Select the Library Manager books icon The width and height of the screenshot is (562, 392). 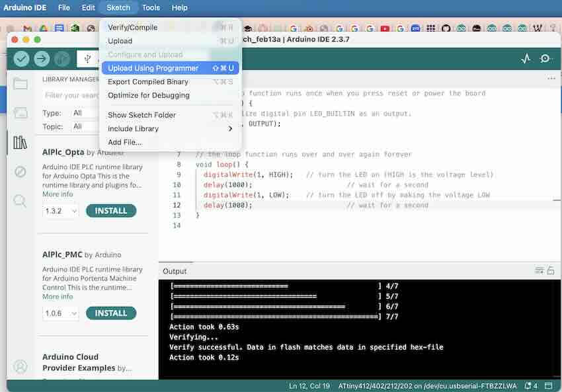(20, 142)
